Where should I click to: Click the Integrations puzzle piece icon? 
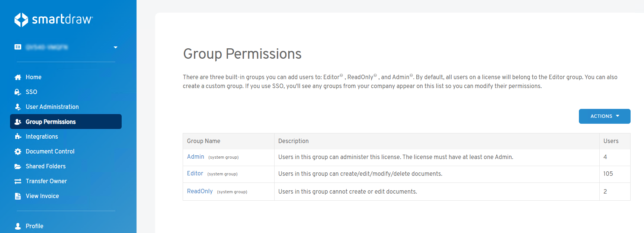pyautogui.click(x=18, y=137)
